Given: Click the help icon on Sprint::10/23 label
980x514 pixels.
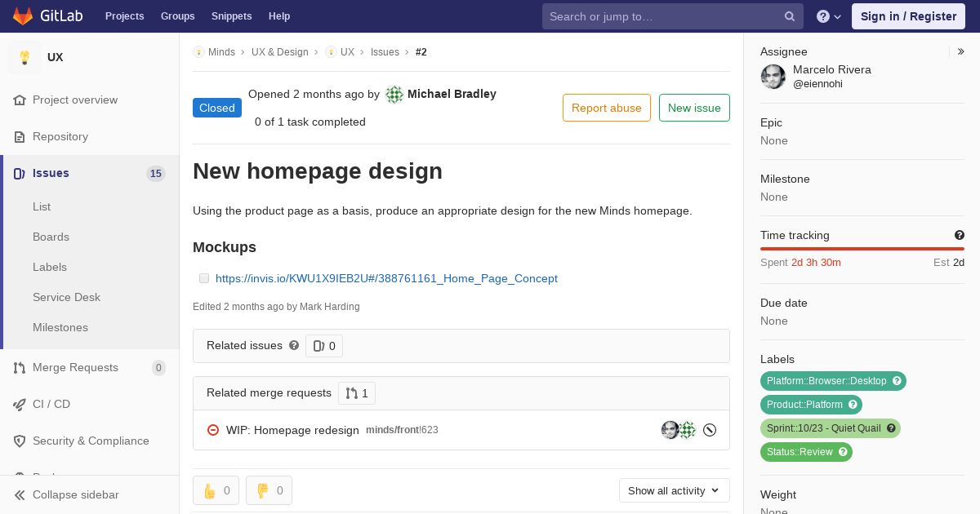Looking at the screenshot, I should [891, 428].
